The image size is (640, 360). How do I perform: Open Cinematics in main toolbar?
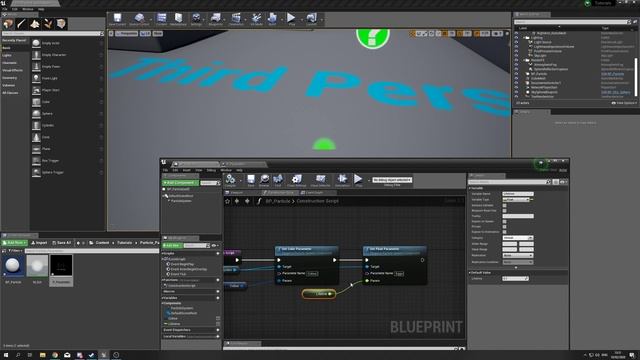pyautogui.click(x=236, y=19)
